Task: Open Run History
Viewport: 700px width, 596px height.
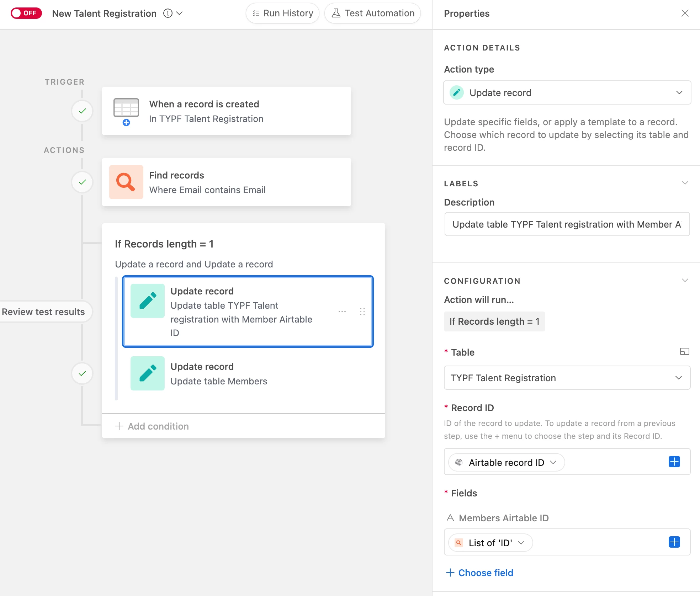Action: tap(283, 13)
